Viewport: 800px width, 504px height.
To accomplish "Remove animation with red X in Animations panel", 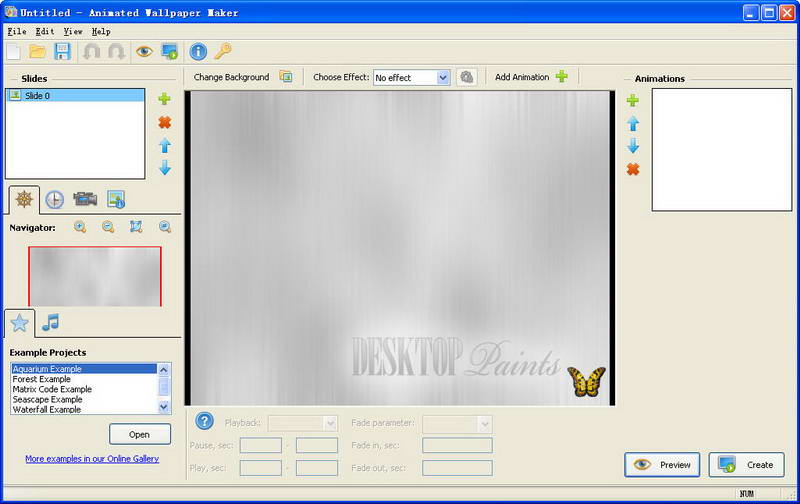I will 633,169.
